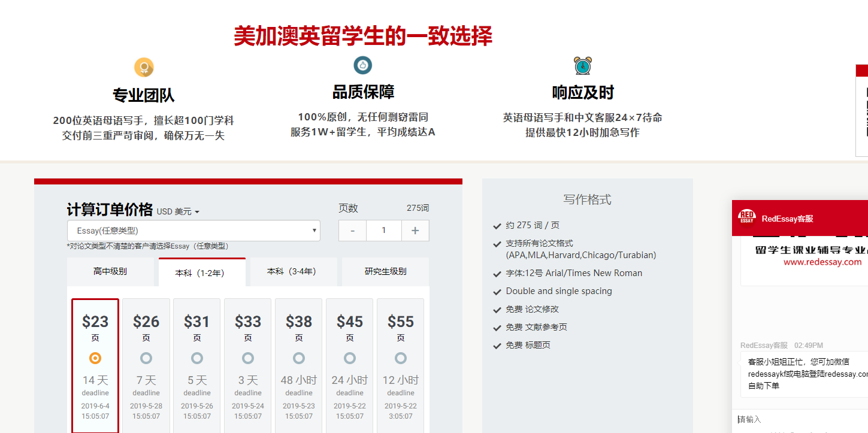Click the 美加澳英留学生的一致选择 red headline
Viewport: 868px width, 433px height.
363,36
